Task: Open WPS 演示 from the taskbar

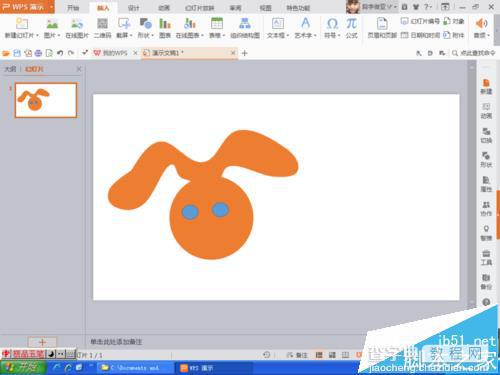Action: (213, 368)
